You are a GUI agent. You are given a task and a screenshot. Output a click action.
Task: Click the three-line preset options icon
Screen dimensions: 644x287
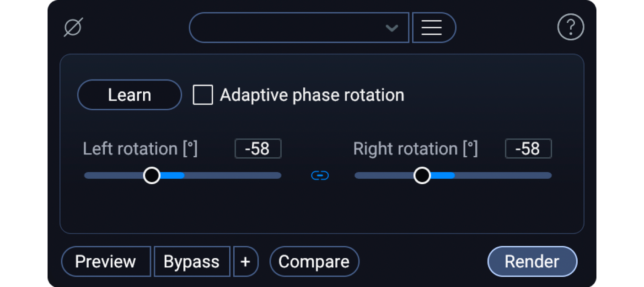coord(433,27)
